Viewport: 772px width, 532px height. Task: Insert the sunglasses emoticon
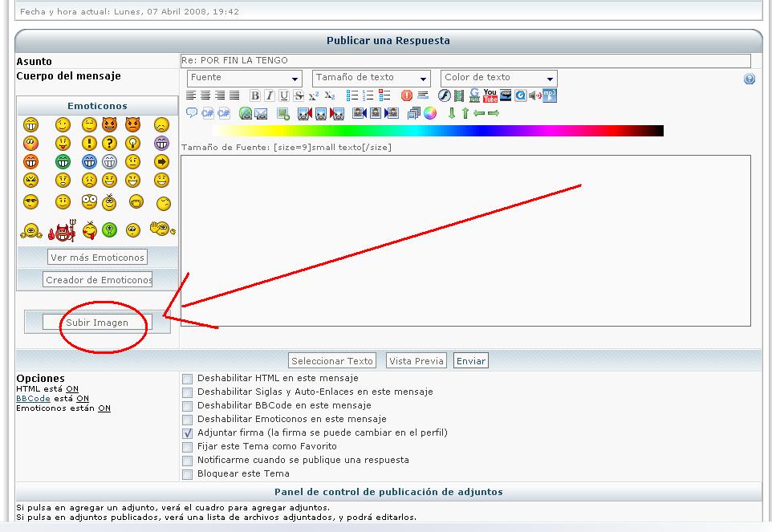(x=30, y=201)
